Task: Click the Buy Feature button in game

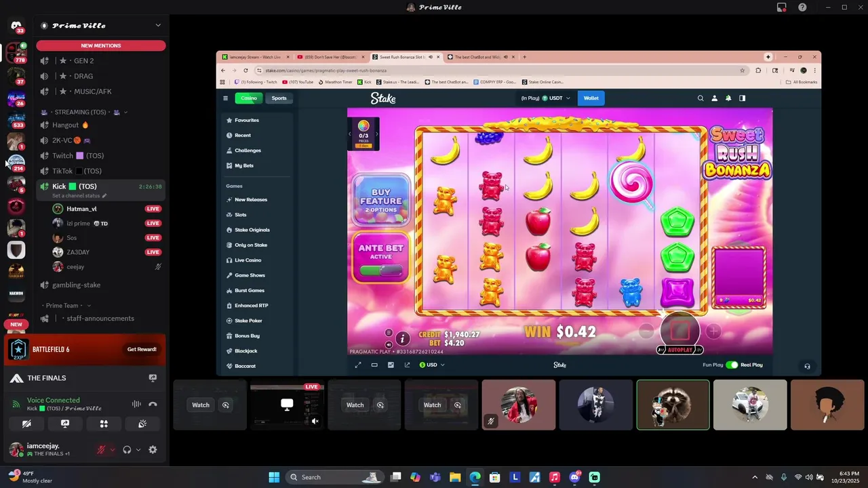Action: (x=381, y=201)
